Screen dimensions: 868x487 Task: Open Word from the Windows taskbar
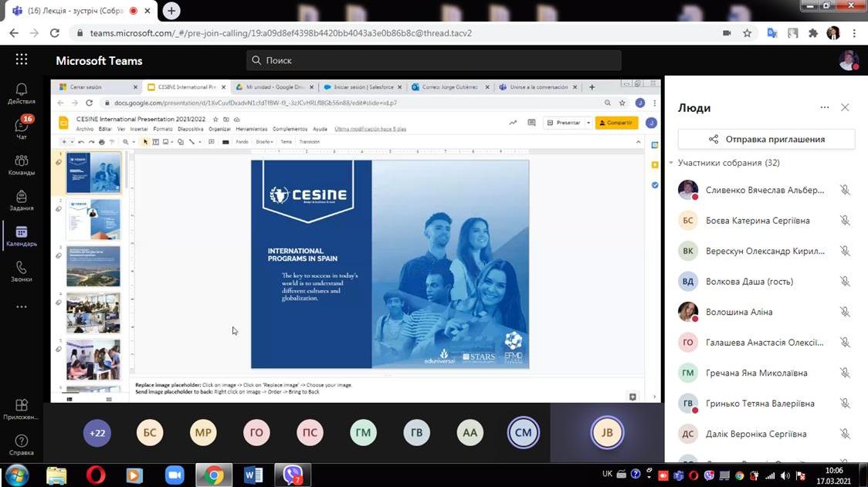click(x=253, y=475)
